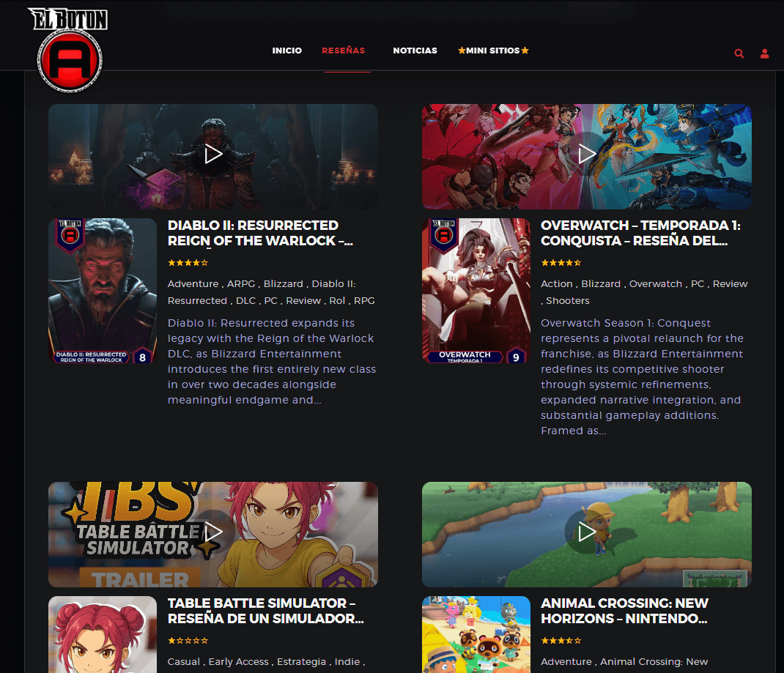The image size is (784, 673).
Task: Open the Mini Sitios menu
Action: [x=492, y=51]
